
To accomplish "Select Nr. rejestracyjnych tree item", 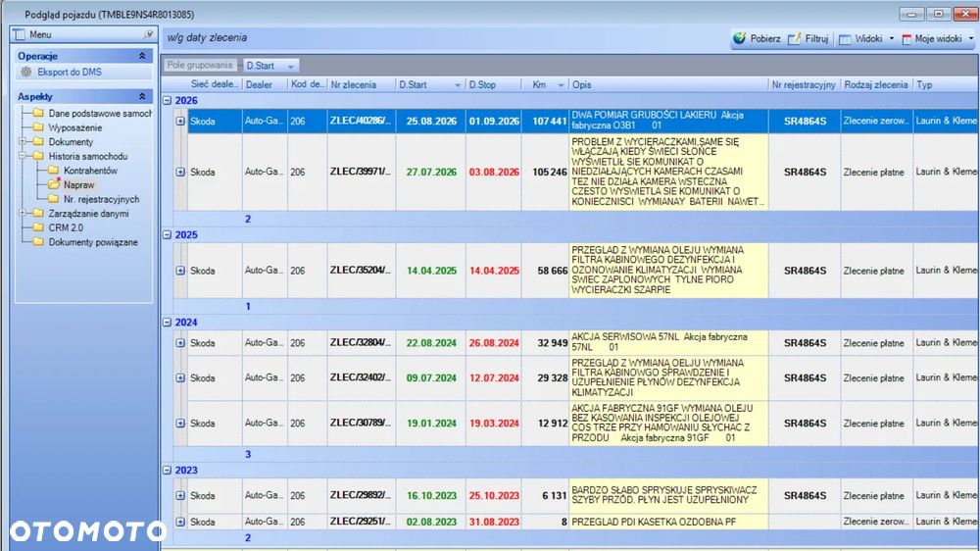I will (x=101, y=199).
